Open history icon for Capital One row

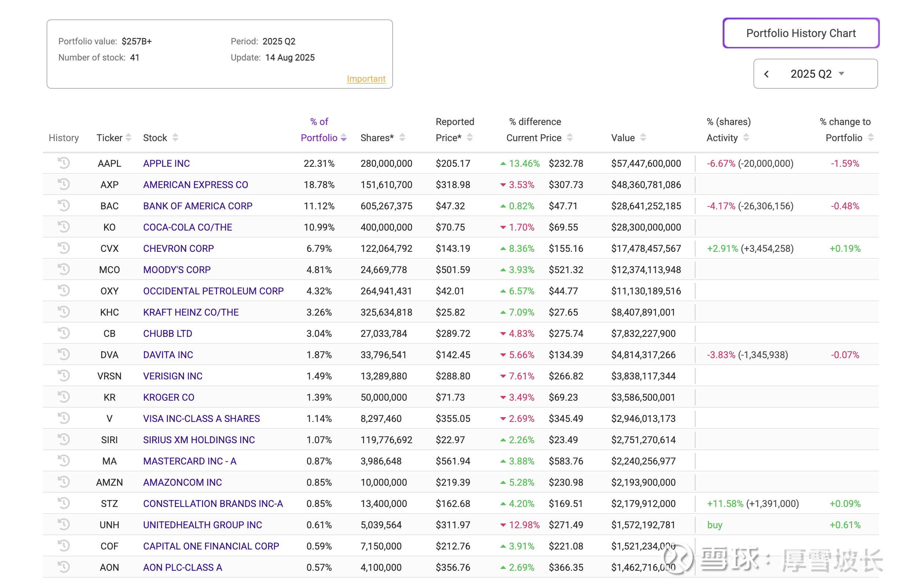(64, 545)
